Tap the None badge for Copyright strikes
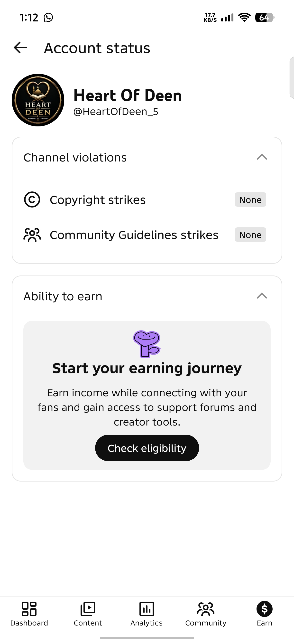 click(x=250, y=199)
